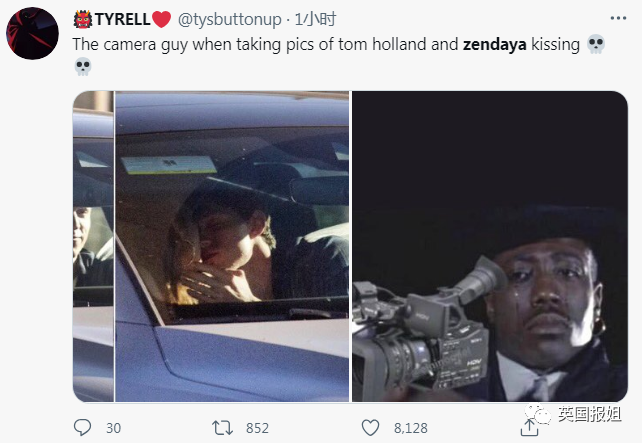Click the bold 'zendaya' word in tweet
Viewport: 642px width, 443px height.
495,45
